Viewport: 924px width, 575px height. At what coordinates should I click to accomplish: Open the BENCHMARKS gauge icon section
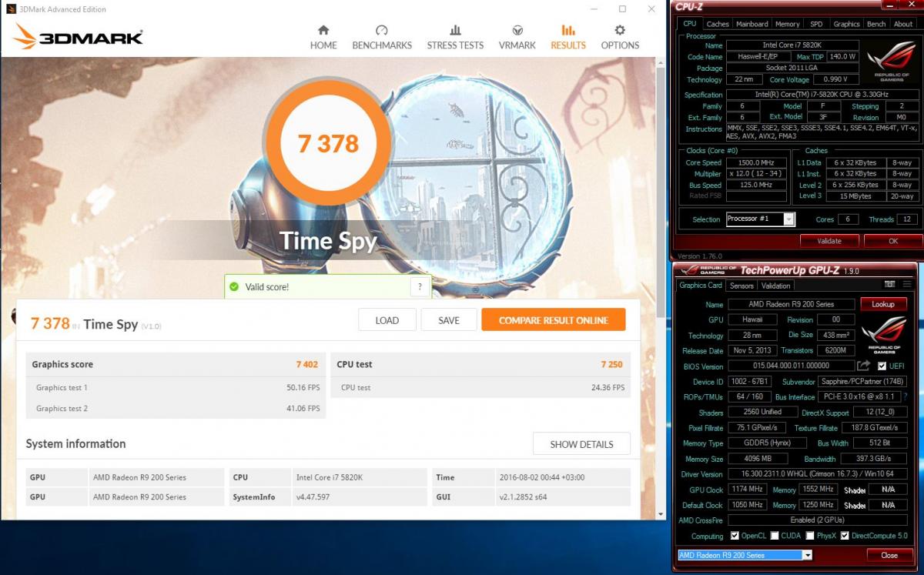pos(382,37)
